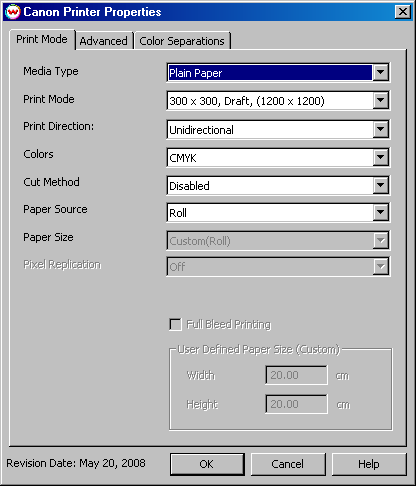The height and width of the screenshot is (486, 416).
Task: Click the Paper Size label
Action: point(48,237)
